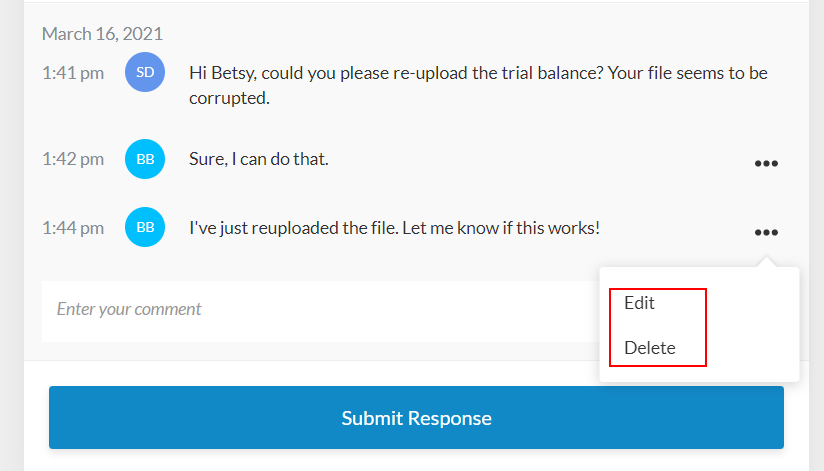Click the 'Sure, I can do that.' message
Viewport: 824px width, 471px height.
pos(258,158)
